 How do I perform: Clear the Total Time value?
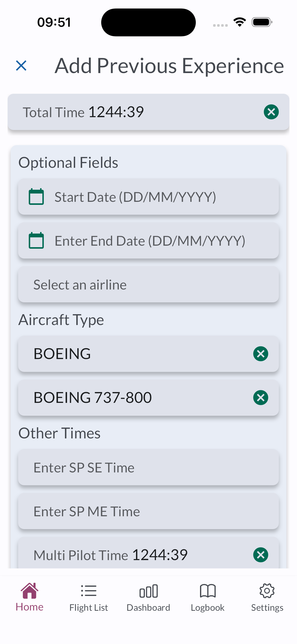[x=271, y=112]
